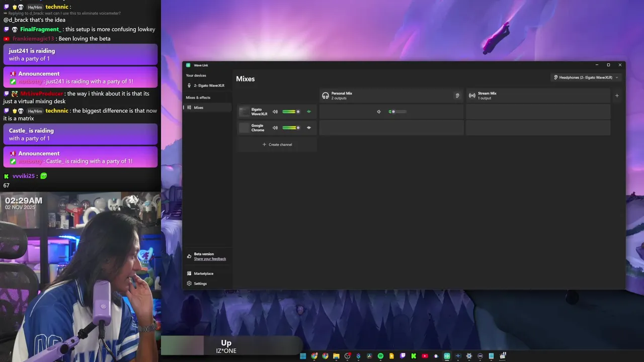Viewport: 644px width, 362px height.
Task: Click the 'just241 is raiding' notification
Action: pos(80,54)
